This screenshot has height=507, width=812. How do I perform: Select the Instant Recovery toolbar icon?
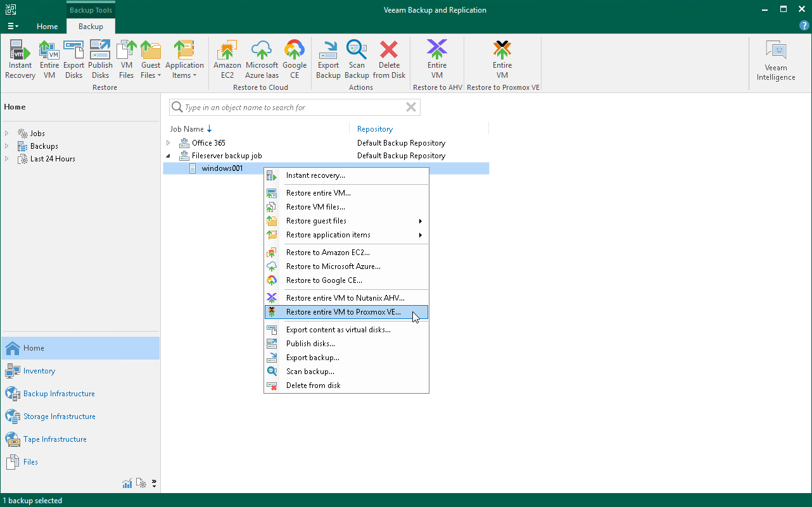[20, 59]
